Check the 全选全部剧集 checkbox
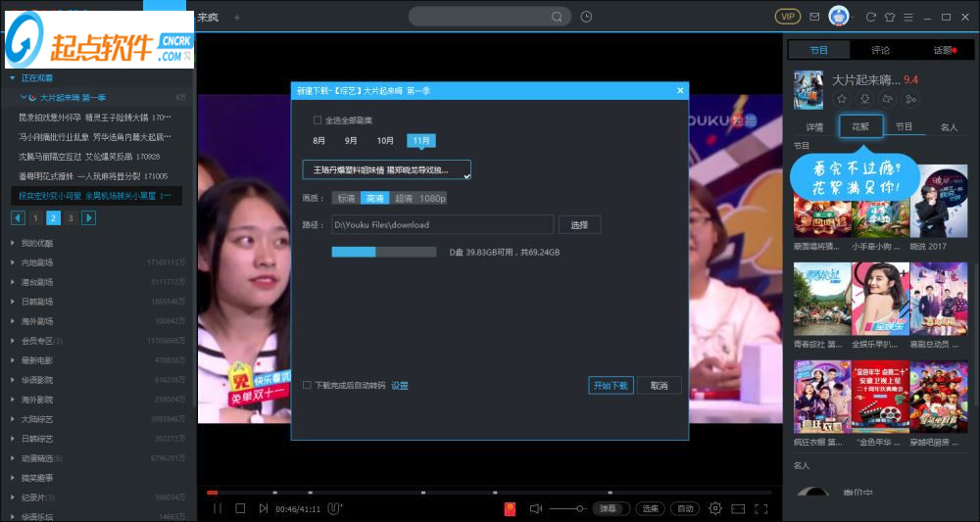Viewport: 980px width, 522px height. [317, 119]
